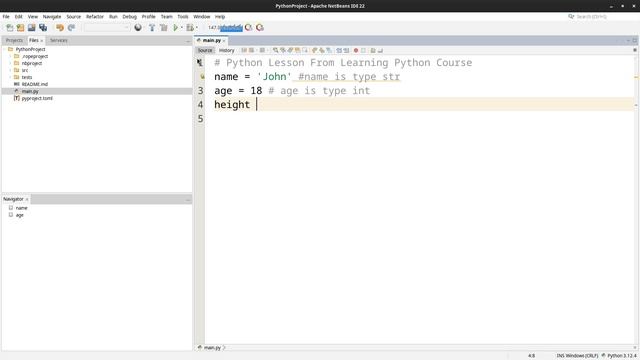640x360 pixels.
Task: Open the dropdown arrow next to Run
Action: pos(182,28)
